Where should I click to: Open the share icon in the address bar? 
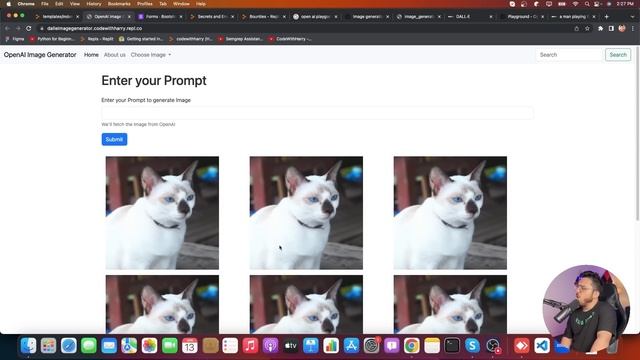577,29
